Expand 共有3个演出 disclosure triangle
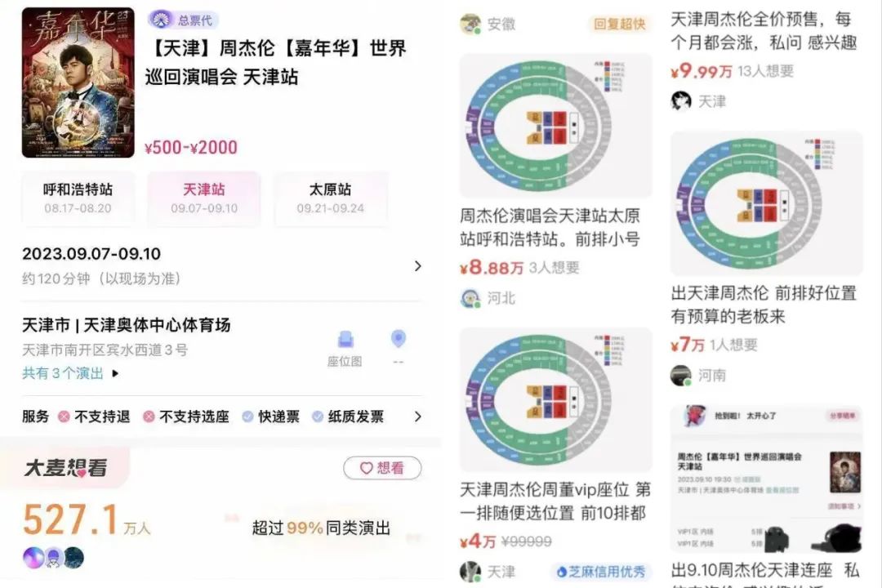The width and height of the screenshot is (882, 588). [115, 373]
